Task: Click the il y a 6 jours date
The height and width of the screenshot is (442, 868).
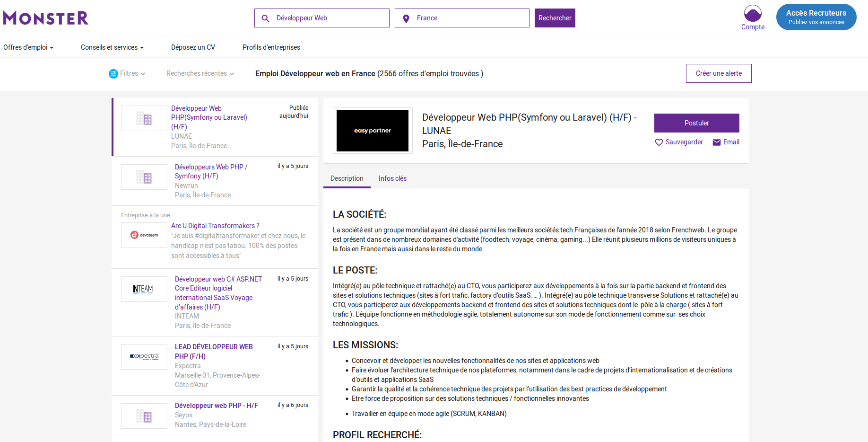Action: tap(293, 405)
